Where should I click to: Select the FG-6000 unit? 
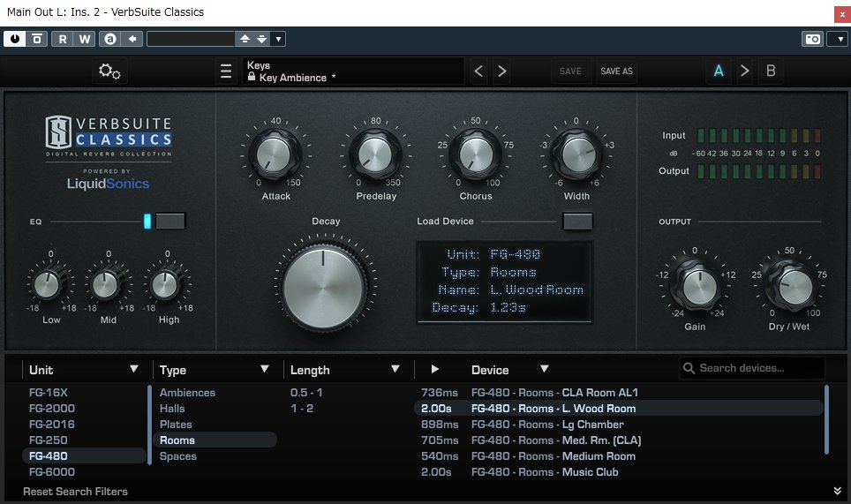(51, 472)
